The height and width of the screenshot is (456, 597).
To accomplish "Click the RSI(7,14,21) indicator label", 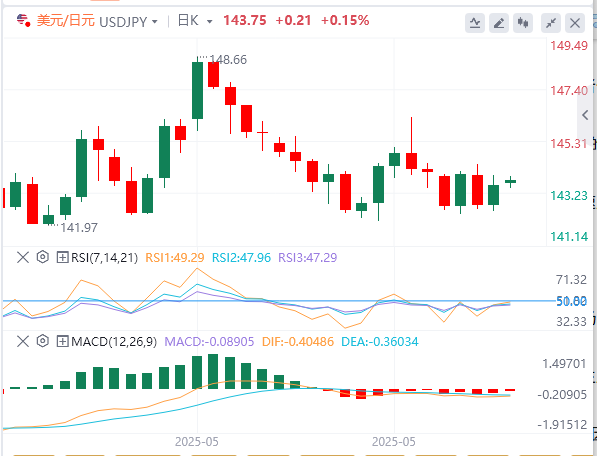I will tap(104, 258).
